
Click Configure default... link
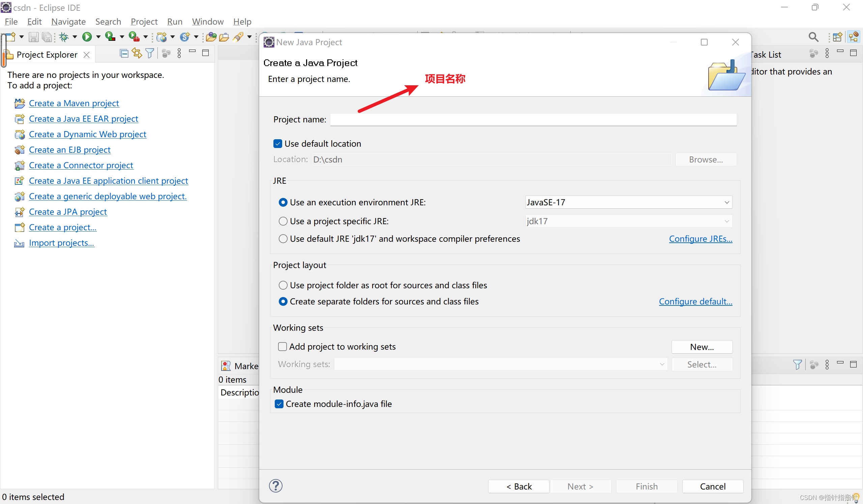point(695,302)
